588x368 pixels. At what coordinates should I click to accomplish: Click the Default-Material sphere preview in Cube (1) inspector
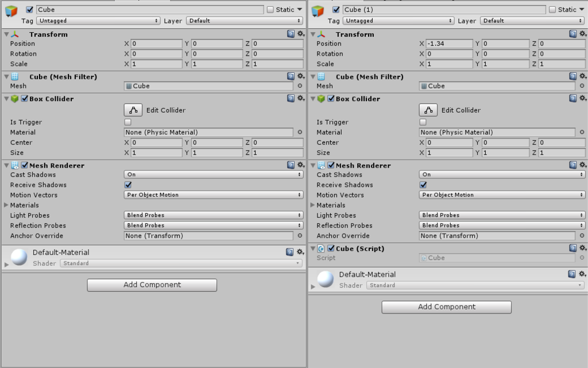point(326,280)
